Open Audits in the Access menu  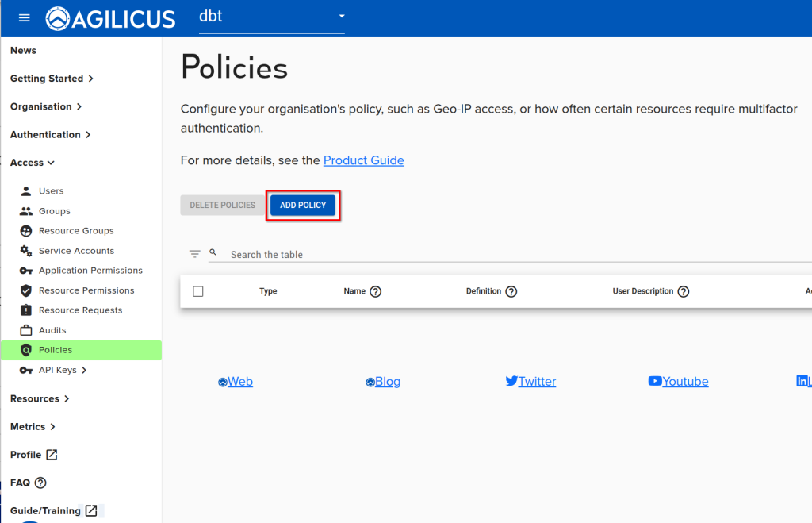pos(52,330)
